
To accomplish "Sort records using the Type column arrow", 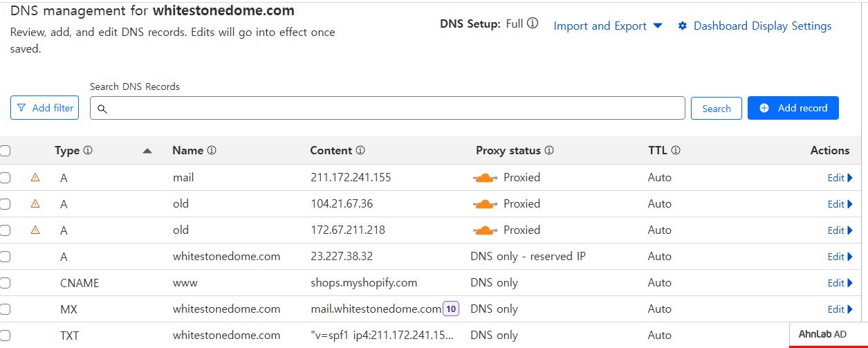I will click(147, 151).
